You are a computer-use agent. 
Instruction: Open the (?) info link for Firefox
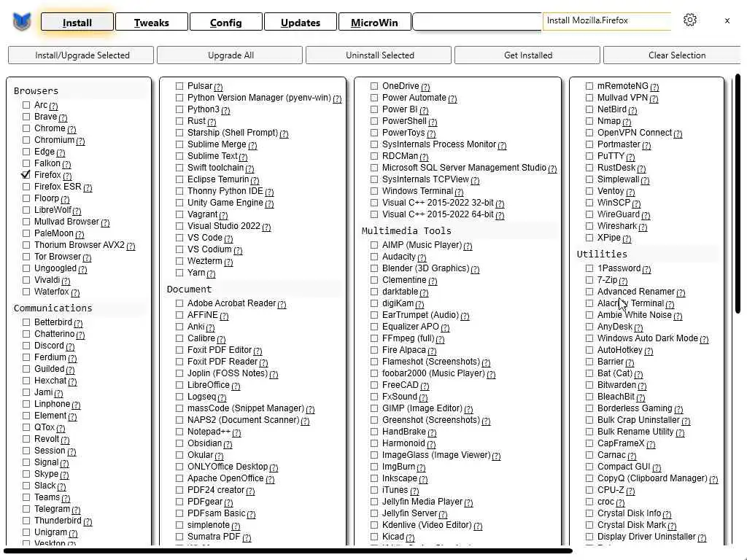(67, 176)
